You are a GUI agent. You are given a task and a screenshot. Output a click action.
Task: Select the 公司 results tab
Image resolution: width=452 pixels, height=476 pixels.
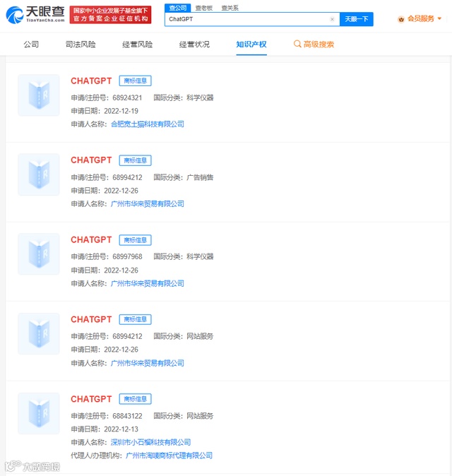tap(31, 44)
